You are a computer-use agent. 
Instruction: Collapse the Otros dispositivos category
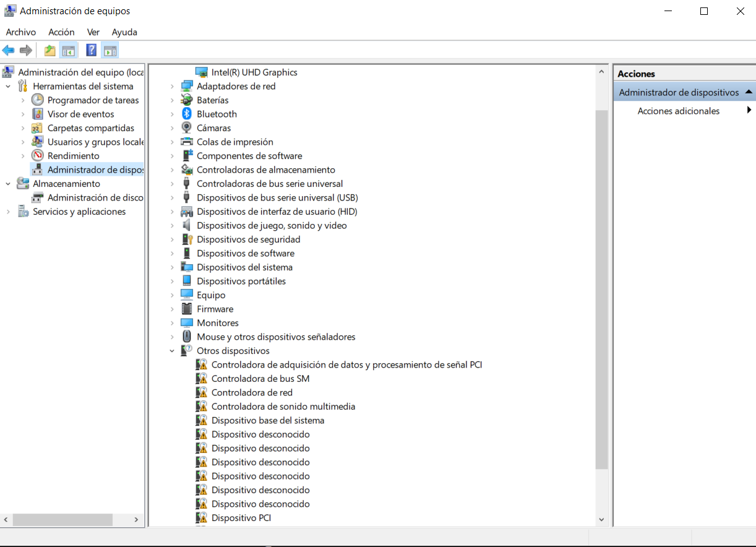tap(173, 351)
